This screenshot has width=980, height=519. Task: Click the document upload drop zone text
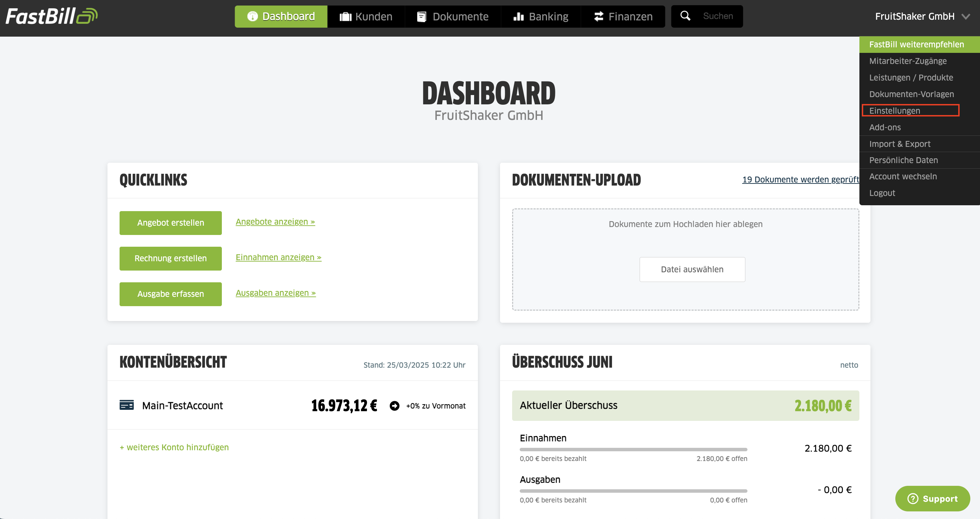tap(686, 224)
